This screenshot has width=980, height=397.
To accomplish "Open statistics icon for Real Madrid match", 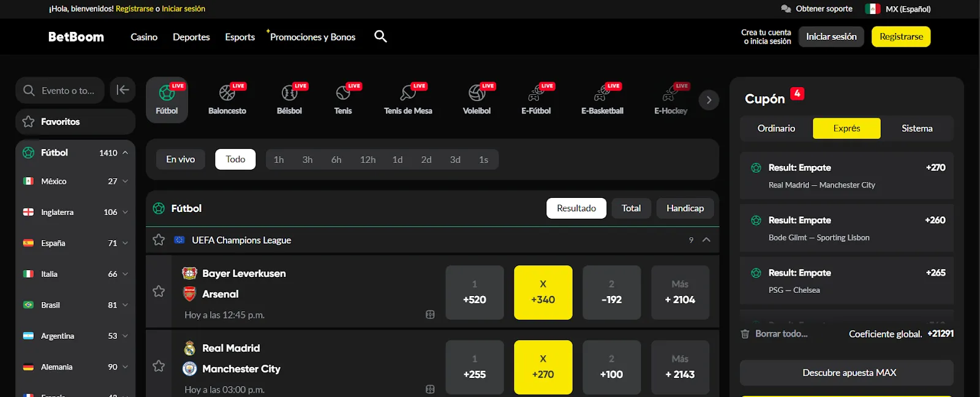I will click(x=430, y=389).
